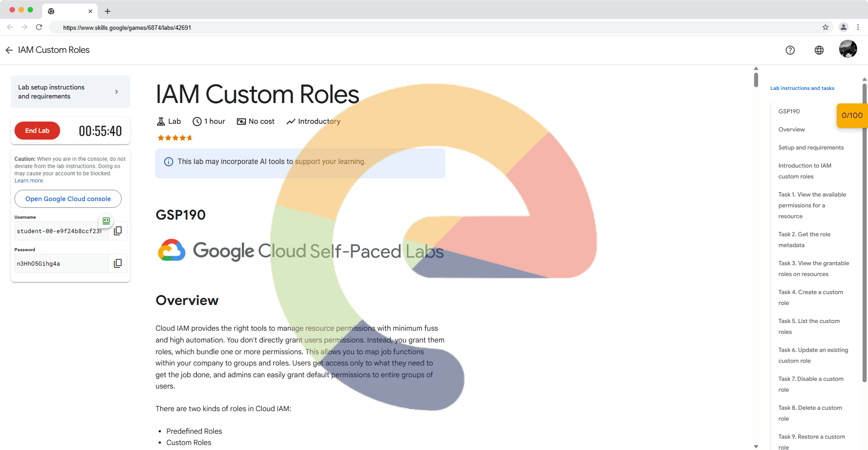This screenshot has width=868, height=450.
Task: Go to Overview in lab outline
Action: [791, 130]
